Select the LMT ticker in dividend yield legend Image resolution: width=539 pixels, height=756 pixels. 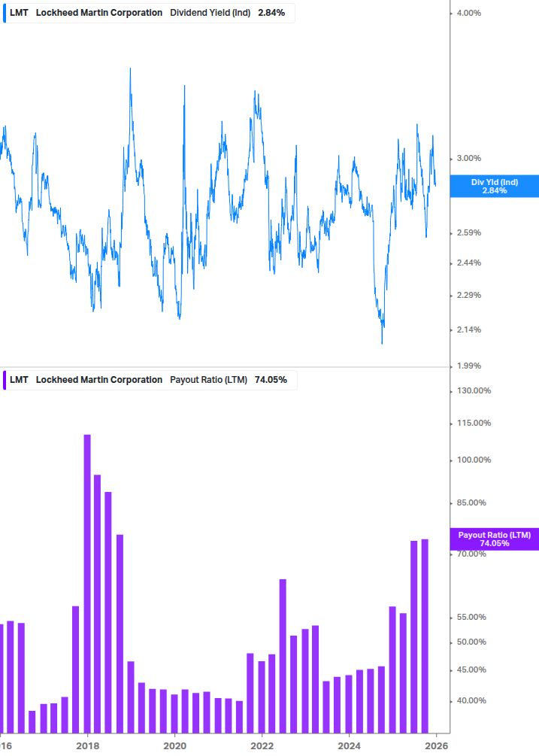click(19, 13)
